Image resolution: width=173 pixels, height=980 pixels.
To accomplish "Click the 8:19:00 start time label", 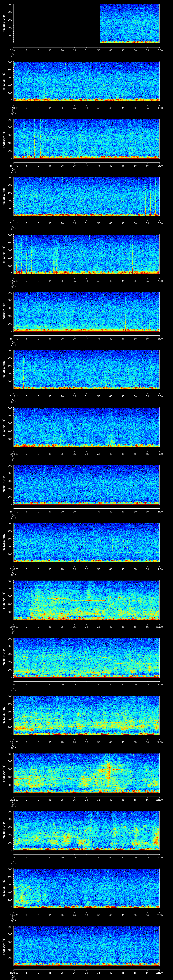I will pyautogui.click(x=14, y=627).
